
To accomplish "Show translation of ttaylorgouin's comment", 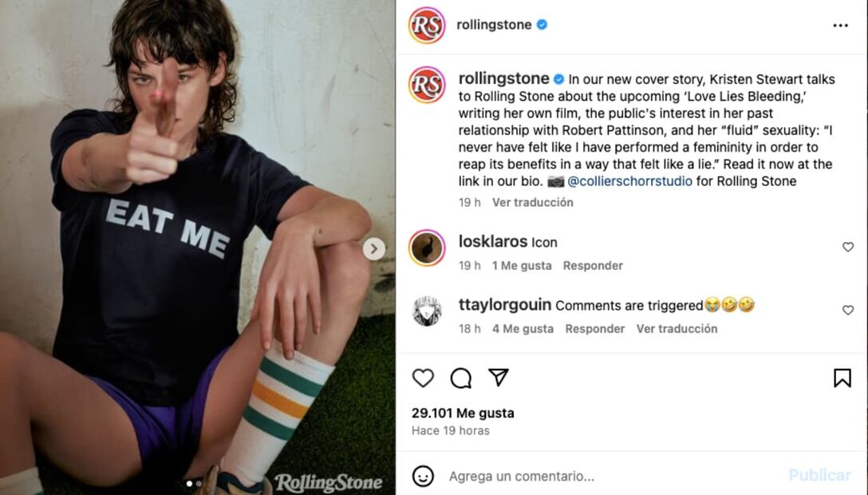I will click(x=677, y=328).
